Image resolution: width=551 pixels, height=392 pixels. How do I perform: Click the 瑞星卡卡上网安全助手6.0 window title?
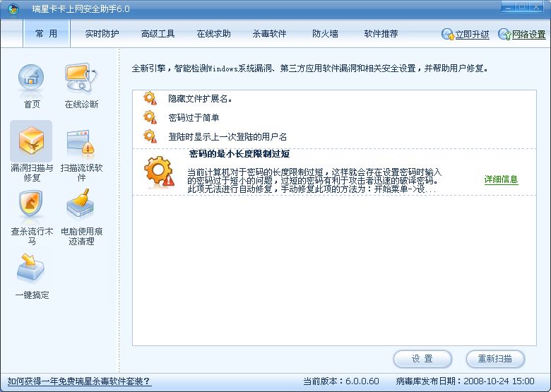[x=81, y=8]
